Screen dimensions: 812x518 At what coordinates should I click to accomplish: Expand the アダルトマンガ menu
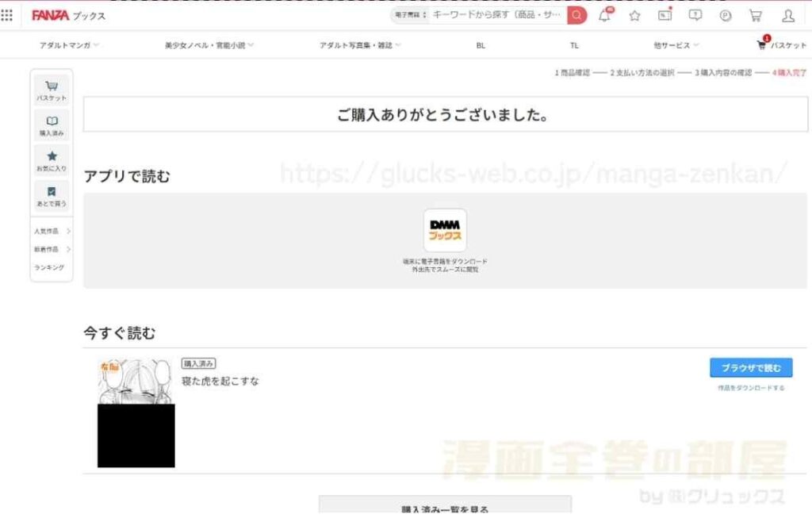click(69, 45)
